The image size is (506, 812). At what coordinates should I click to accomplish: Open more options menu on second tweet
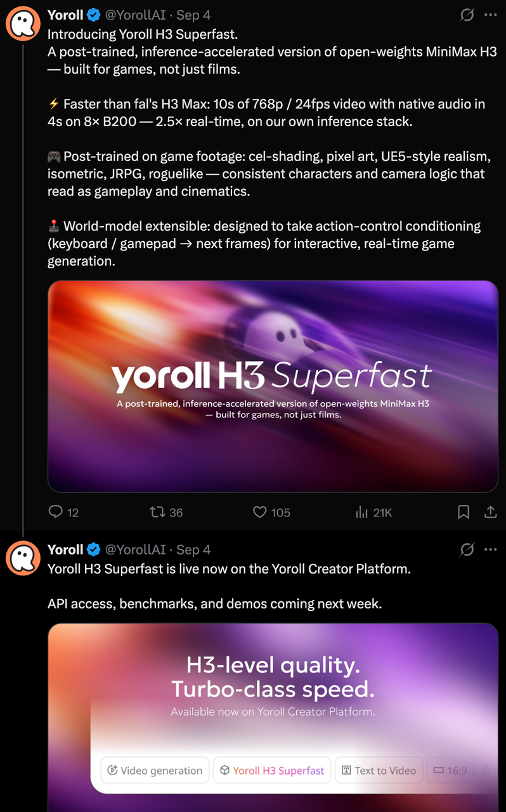[x=490, y=549]
